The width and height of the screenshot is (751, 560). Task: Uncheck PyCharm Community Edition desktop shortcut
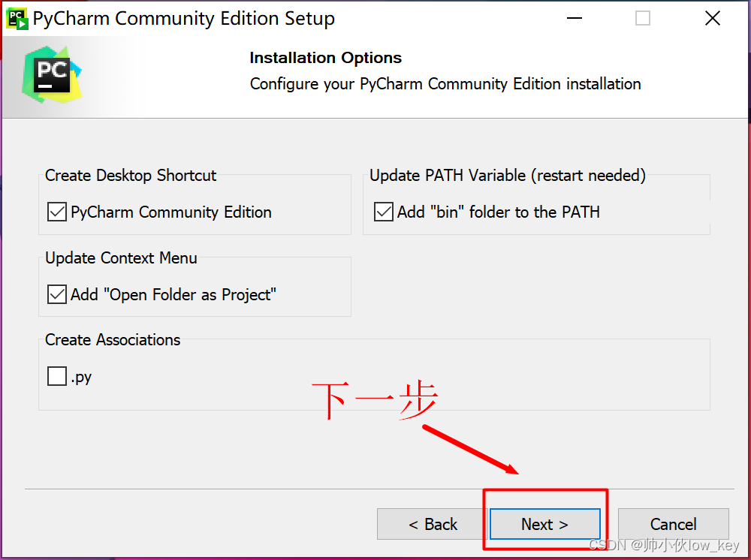point(57,212)
